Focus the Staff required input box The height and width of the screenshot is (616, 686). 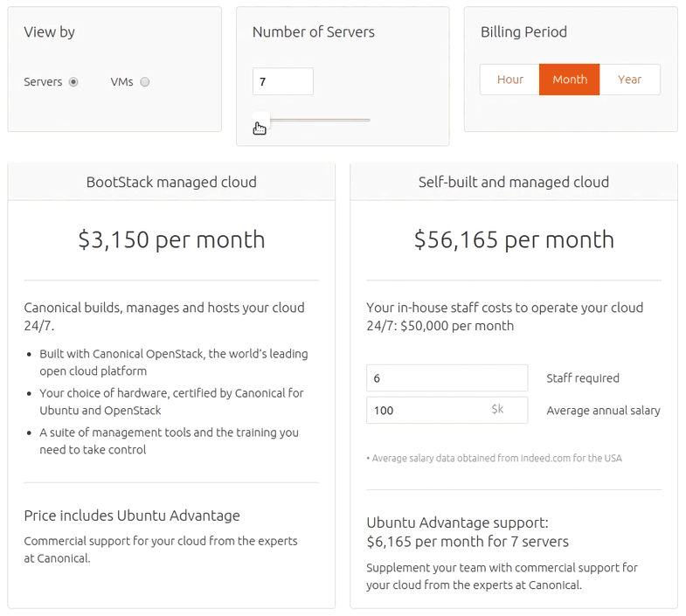point(447,378)
